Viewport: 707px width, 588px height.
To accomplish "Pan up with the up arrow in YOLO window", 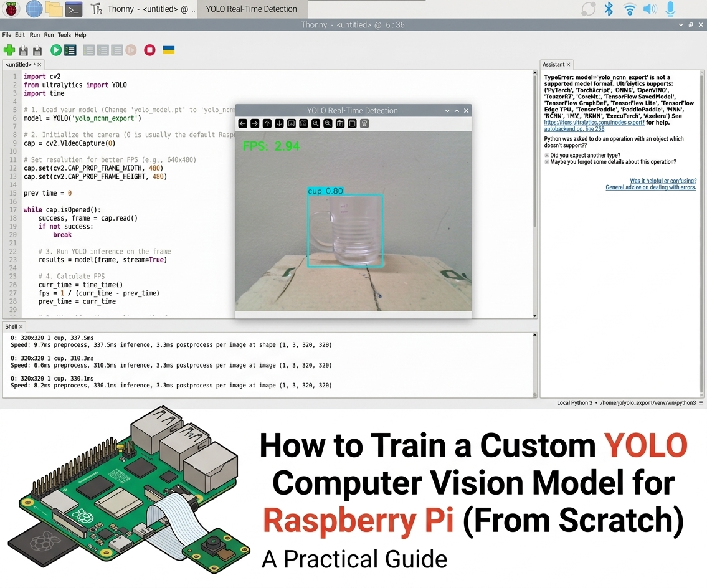I will [267, 123].
